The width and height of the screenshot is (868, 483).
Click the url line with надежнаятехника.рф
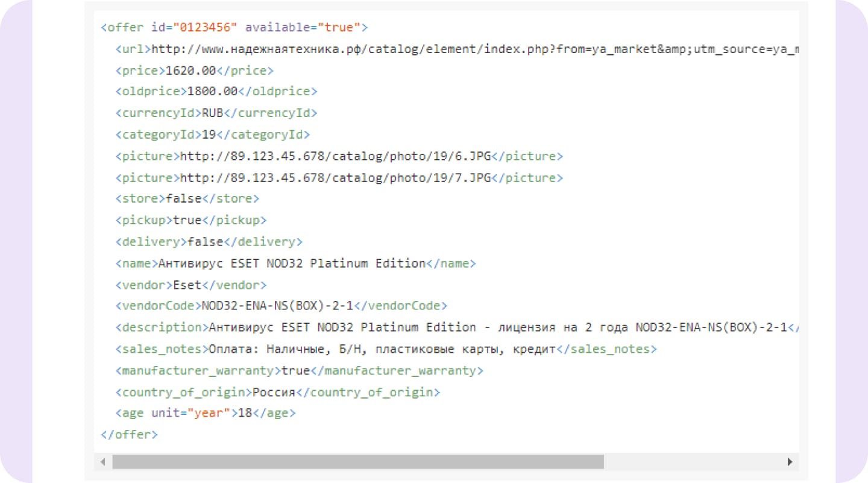[458, 49]
